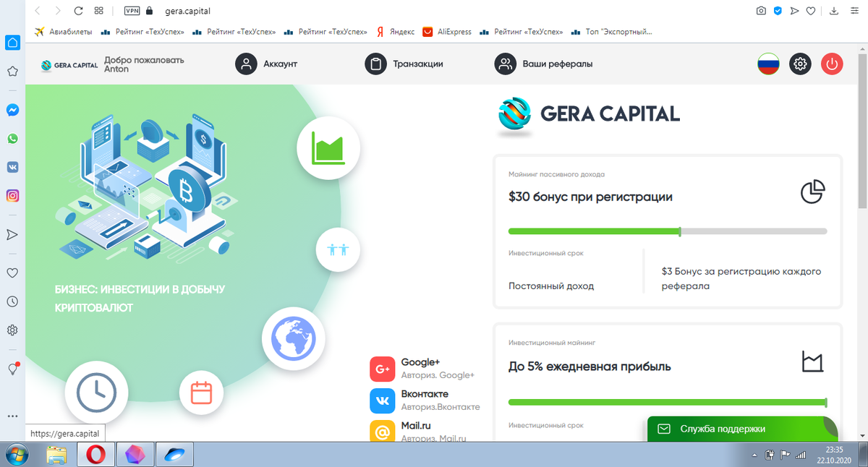This screenshot has height=467, width=868.
Task: Click the crown chart icon in mining card
Action: click(813, 361)
